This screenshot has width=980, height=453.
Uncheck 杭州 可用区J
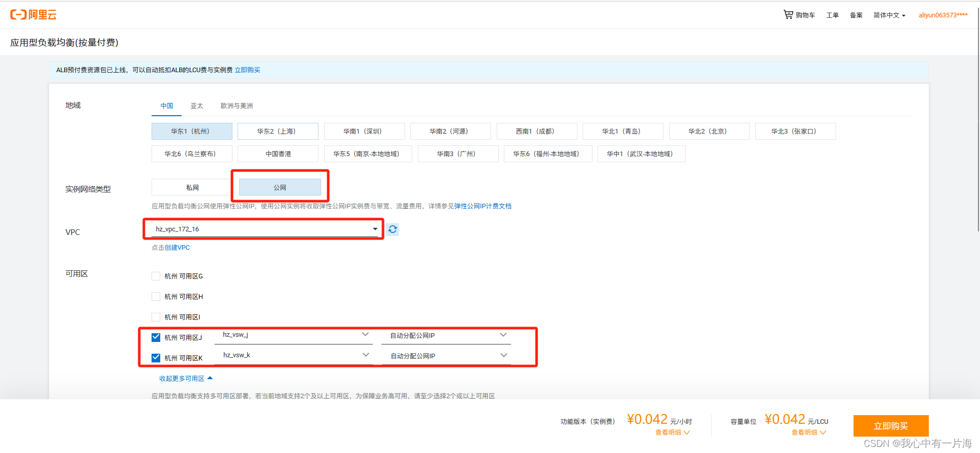tap(156, 338)
